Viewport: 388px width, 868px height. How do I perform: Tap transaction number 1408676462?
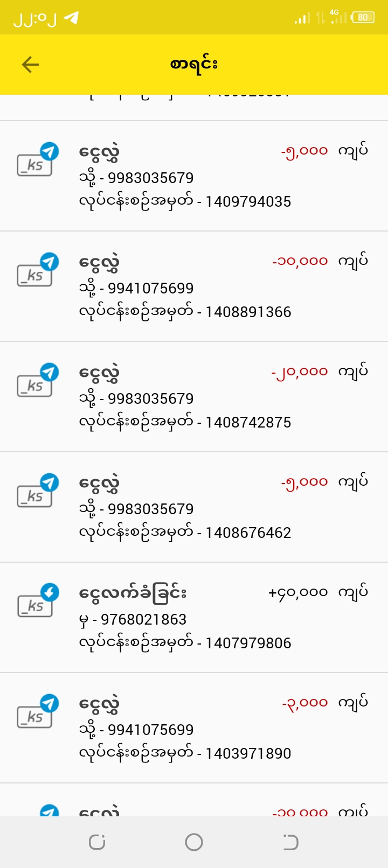pyautogui.click(x=248, y=533)
